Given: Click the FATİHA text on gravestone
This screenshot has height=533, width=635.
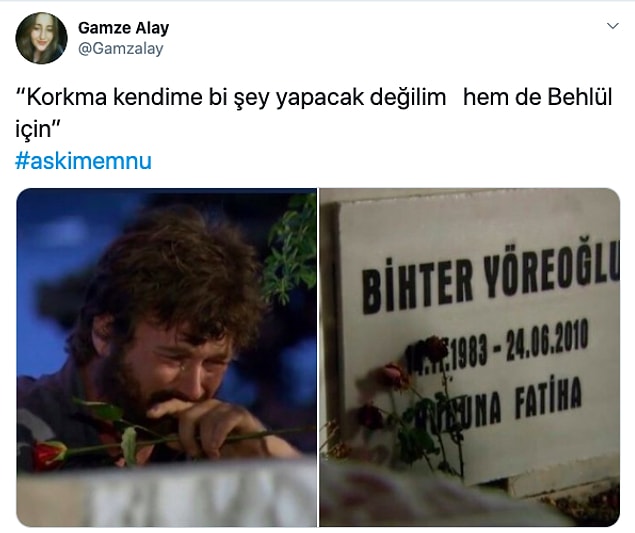Looking at the screenshot, I should [548, 399].
